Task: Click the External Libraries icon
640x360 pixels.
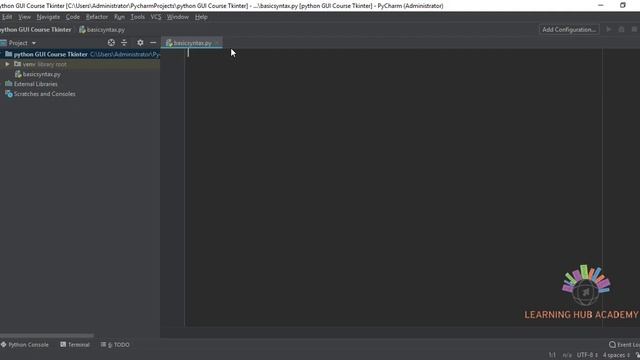Action: tap(9, 84)
